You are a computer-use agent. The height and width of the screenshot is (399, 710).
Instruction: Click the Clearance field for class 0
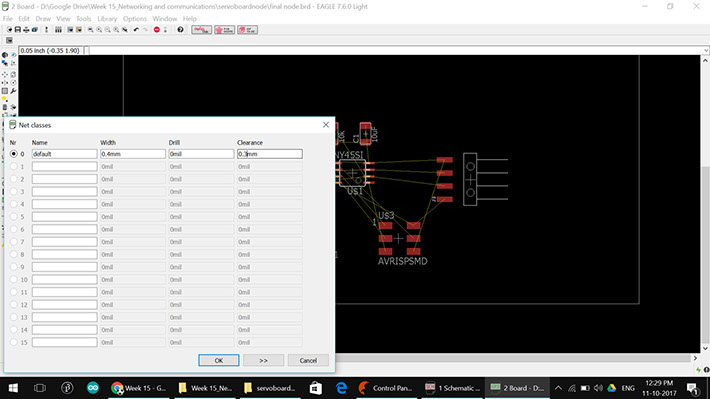[x=269, y=154]
